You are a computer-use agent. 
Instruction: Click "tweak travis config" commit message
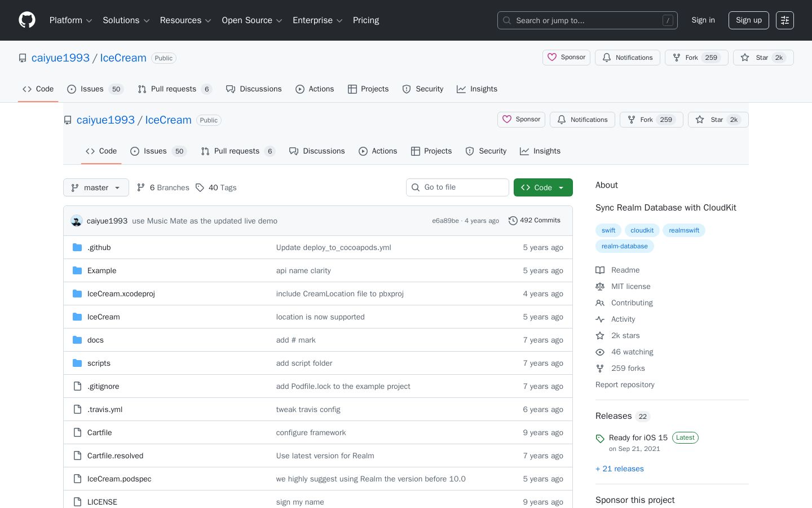[308, 409]
